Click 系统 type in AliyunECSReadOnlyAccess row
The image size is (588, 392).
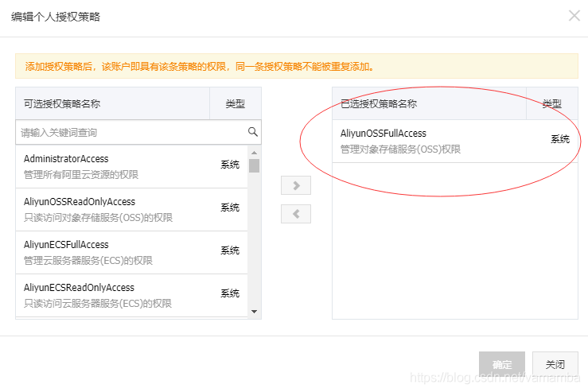click(230, 293)
